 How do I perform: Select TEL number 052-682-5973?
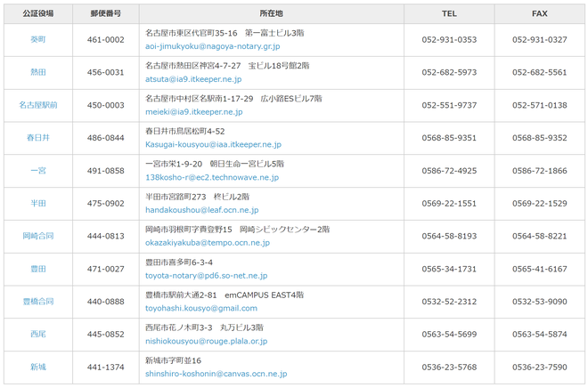click(449, 72)
